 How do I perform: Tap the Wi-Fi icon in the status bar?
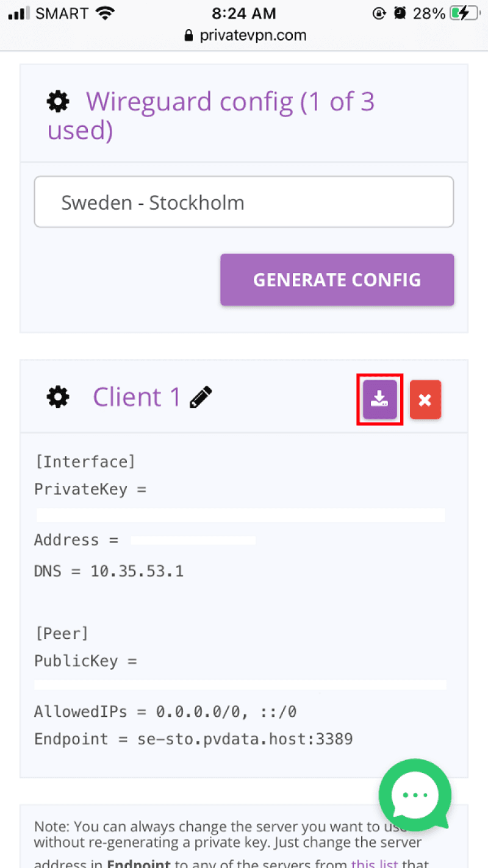pyautogui.click(x=105, y=13)
